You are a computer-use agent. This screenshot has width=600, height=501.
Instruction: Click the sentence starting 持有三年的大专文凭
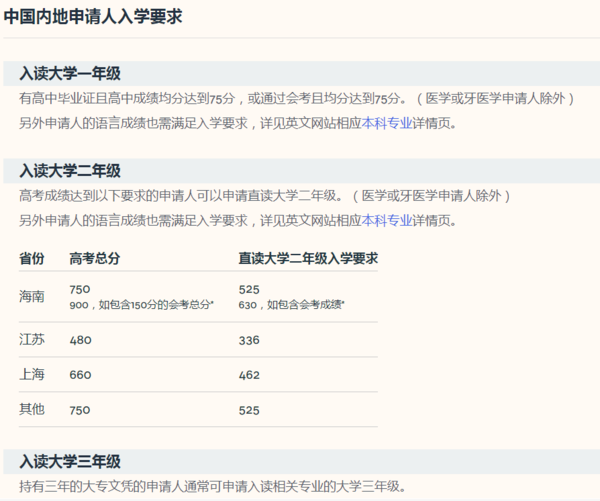click(x=212, y=486)
